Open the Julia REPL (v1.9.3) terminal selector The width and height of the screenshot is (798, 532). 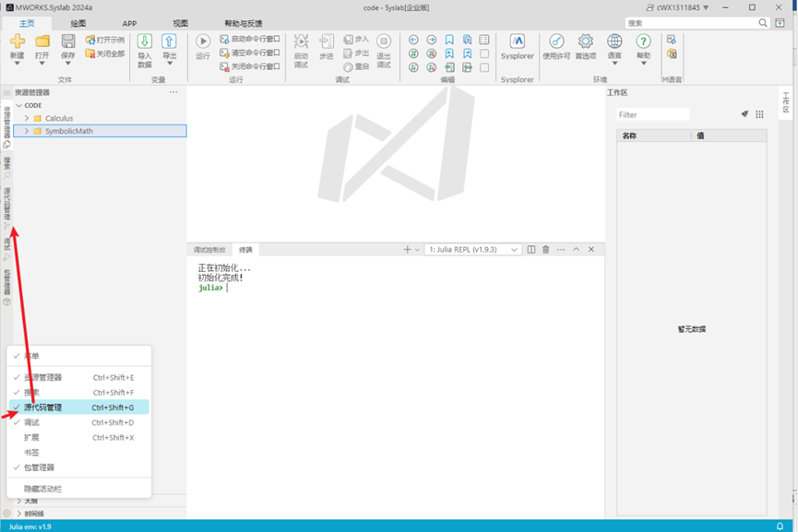472,249
